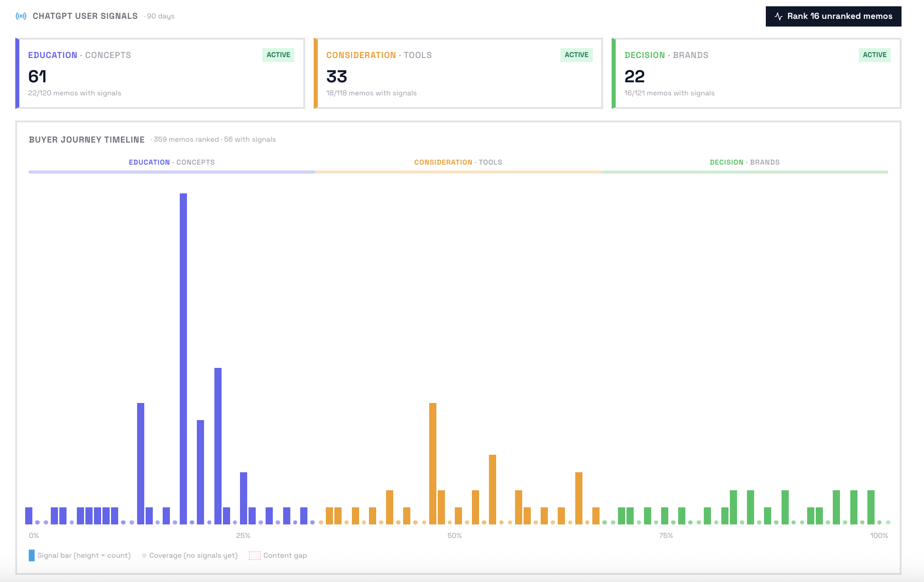Select the DECISION · BRANDS timeline segment header
The height and width of the screenshot is (582, 924).
click(744, 162)
